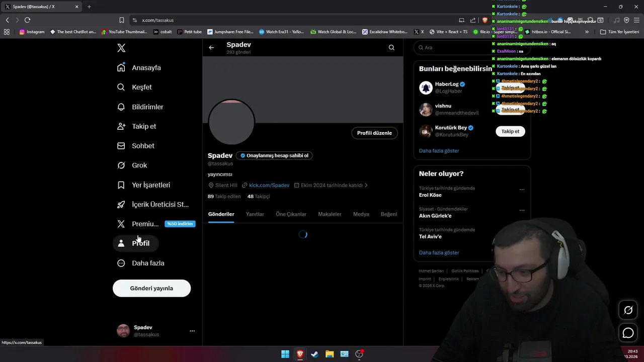Expand Daha fazla menu
The width and height of the screenshot is (644, 362).
(141, 263)
